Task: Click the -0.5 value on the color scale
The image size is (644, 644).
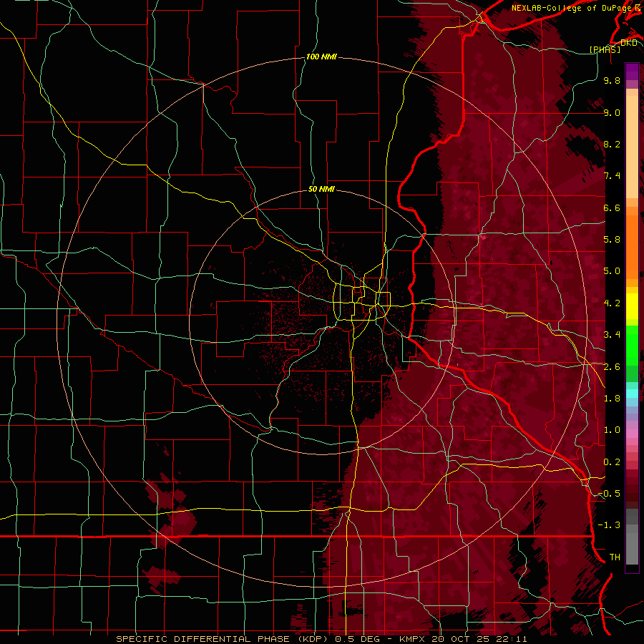Action: (609, 494)
